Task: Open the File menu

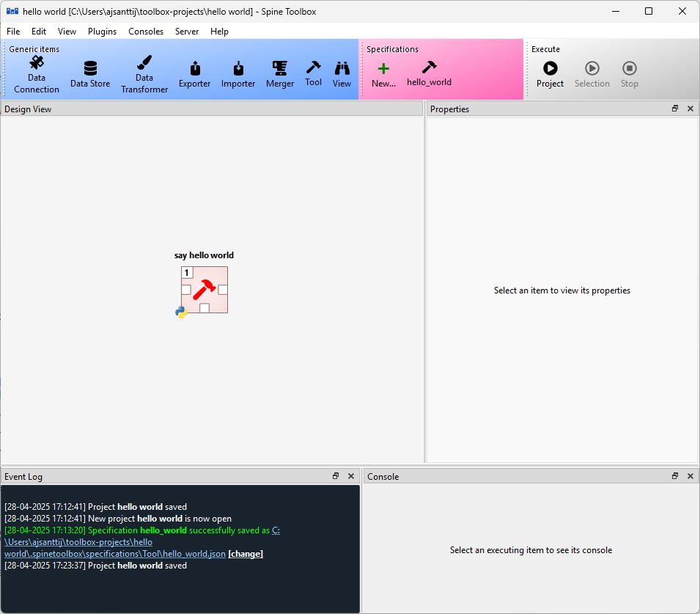Action: click(x=13, y=32)
